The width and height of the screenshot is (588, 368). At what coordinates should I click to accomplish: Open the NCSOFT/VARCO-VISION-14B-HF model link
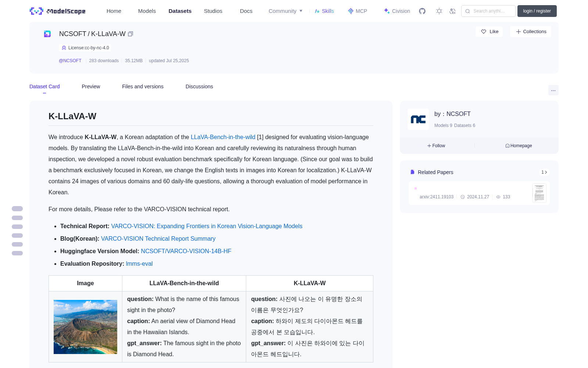(x=186, y=251)
